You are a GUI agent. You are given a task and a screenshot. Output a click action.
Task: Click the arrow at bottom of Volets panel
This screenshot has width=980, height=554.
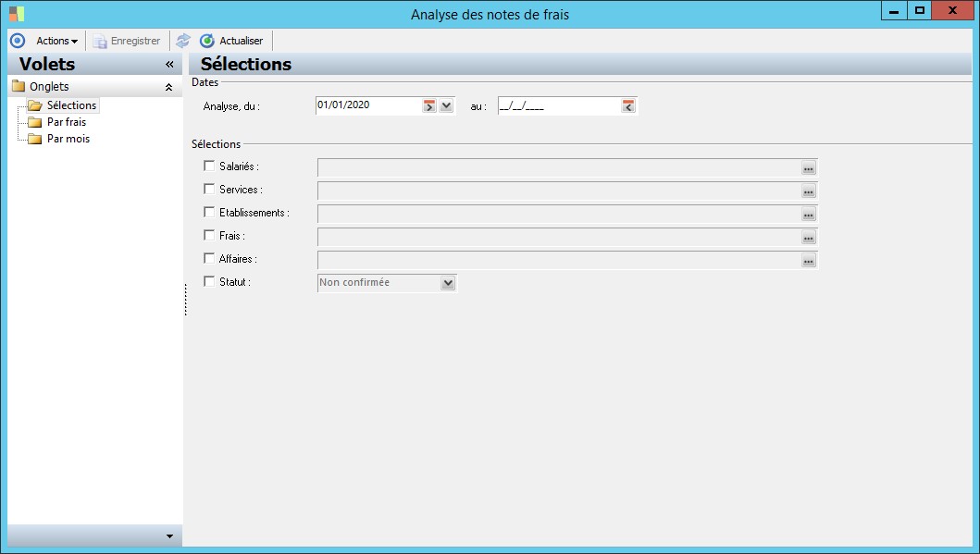pos(169,536)
